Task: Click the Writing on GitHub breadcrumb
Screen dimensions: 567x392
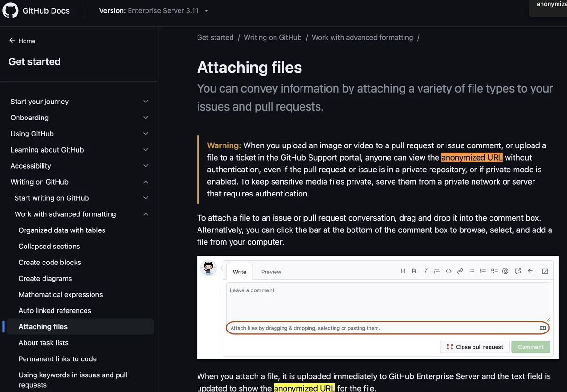Action: (x=273, y=37)
